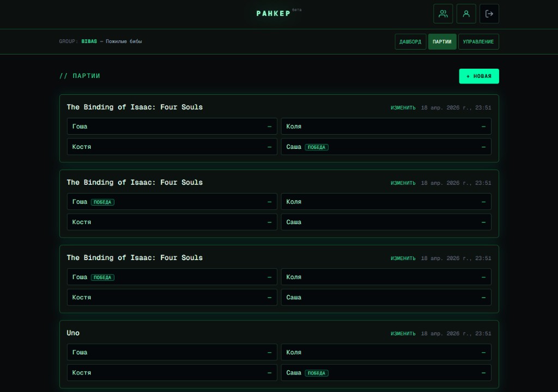Select the ПАРТИИ tab
This screenshot has height=392, width=558.
442,42
